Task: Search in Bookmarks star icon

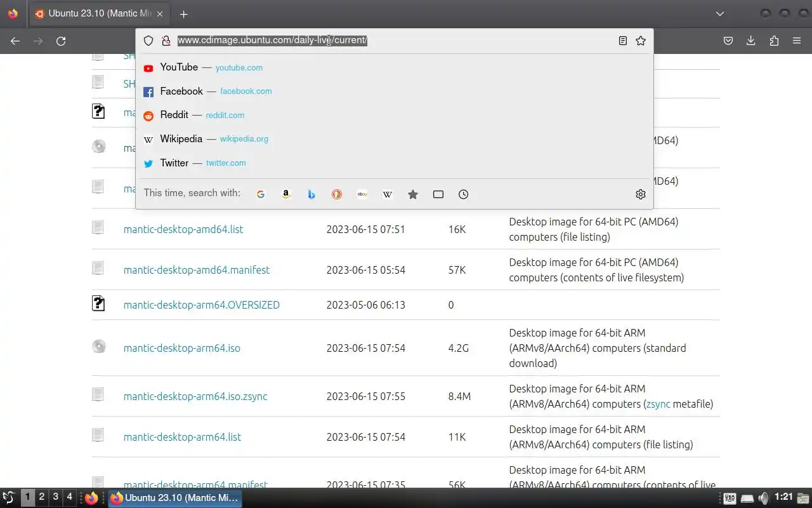Action: tap(413, 194)
